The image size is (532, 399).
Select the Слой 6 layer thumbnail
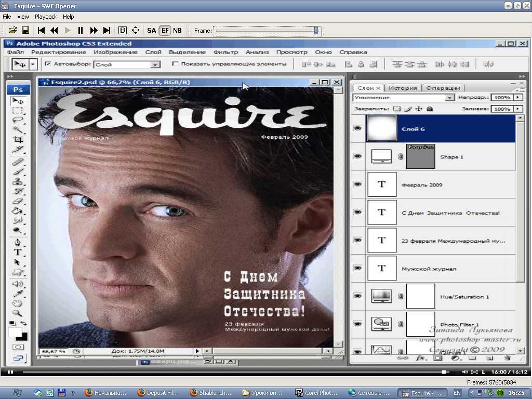[x=381, y=128]
